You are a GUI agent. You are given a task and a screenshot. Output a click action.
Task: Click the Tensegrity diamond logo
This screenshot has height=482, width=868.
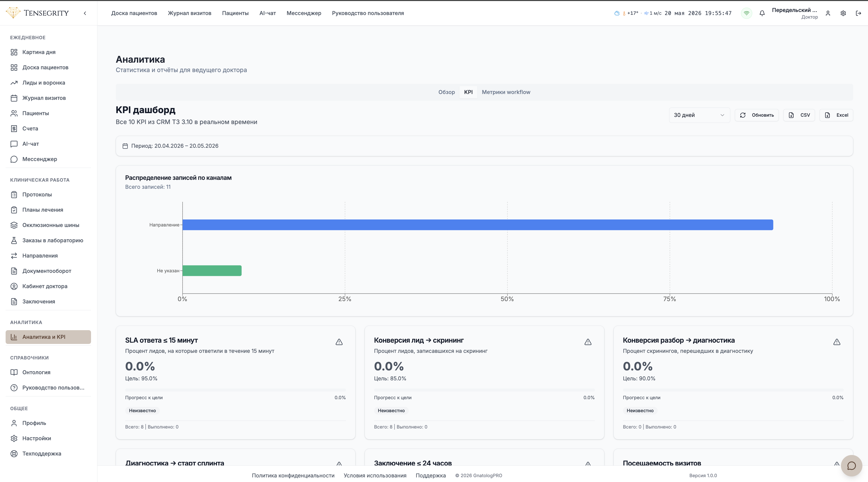tap(13, 13)
